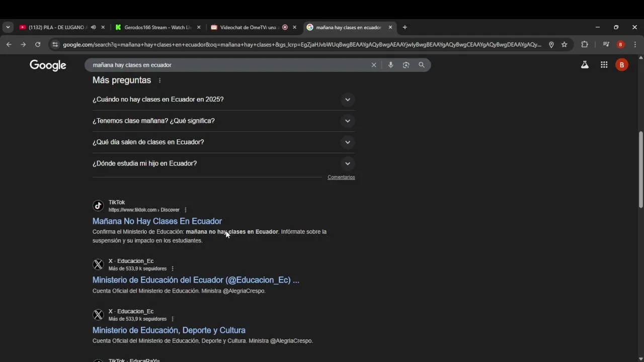
Task: Reload the current page
Action: tap(38, 45)
